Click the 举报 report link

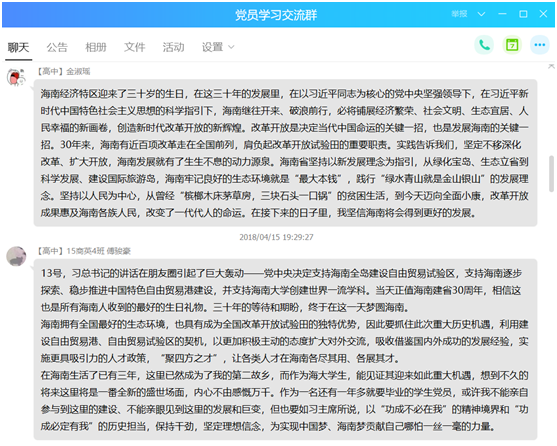coord(459,14)
